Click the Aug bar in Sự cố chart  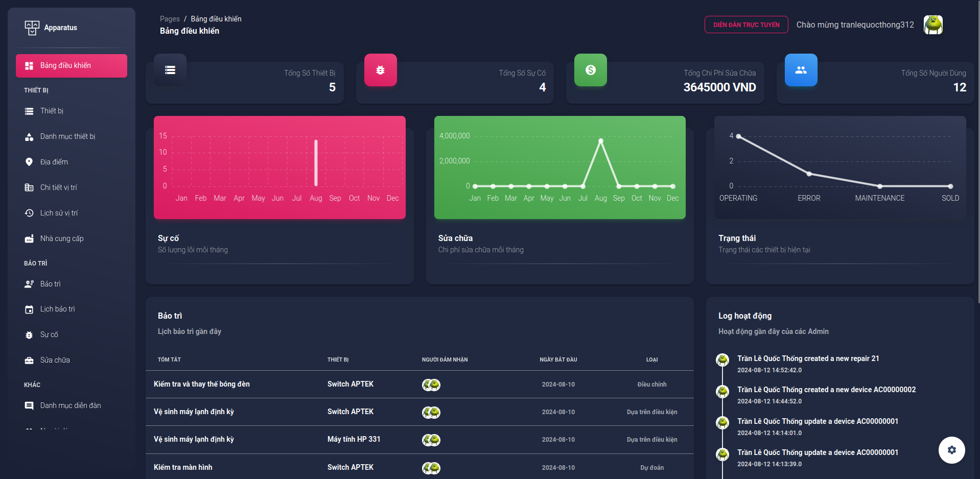316,163
